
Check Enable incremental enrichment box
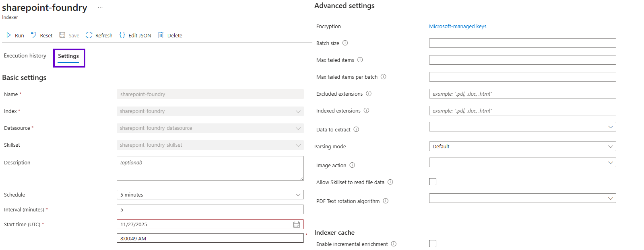433,244
